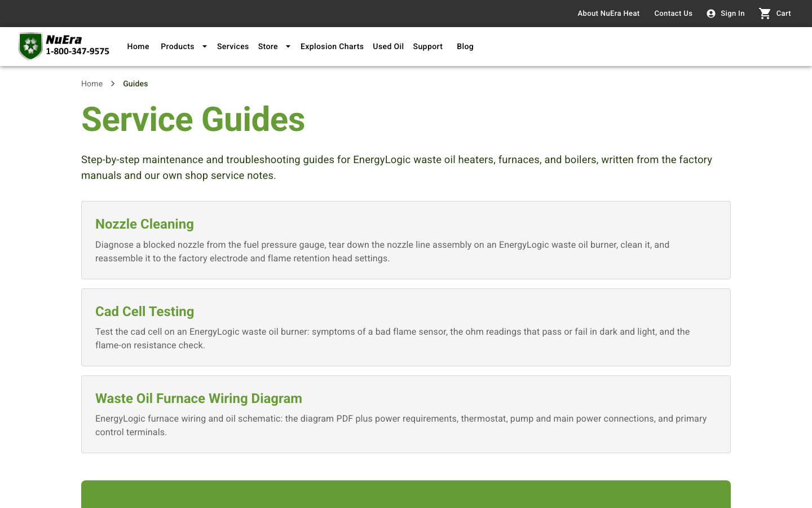The height and width of the screenshot is (508, 812).
Task: Open the Cad Cell Testing guide
Action: (144, 312)
